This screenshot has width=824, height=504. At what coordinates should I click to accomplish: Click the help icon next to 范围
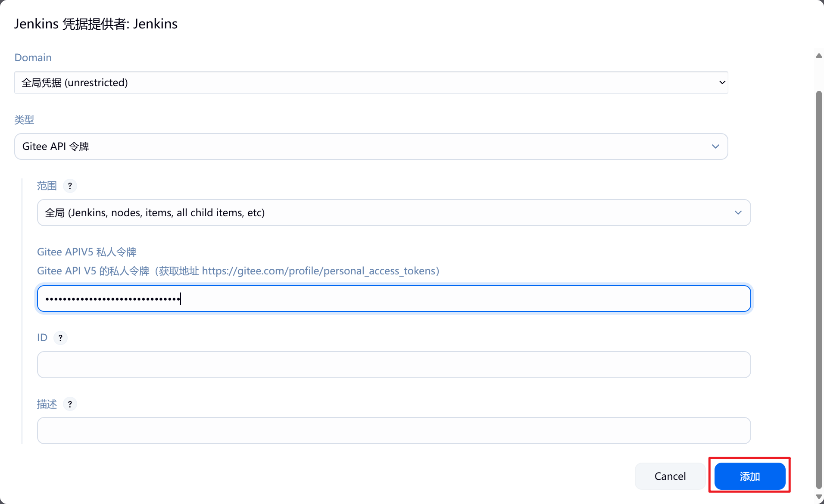pyautogui.click(x=70, y=186)
